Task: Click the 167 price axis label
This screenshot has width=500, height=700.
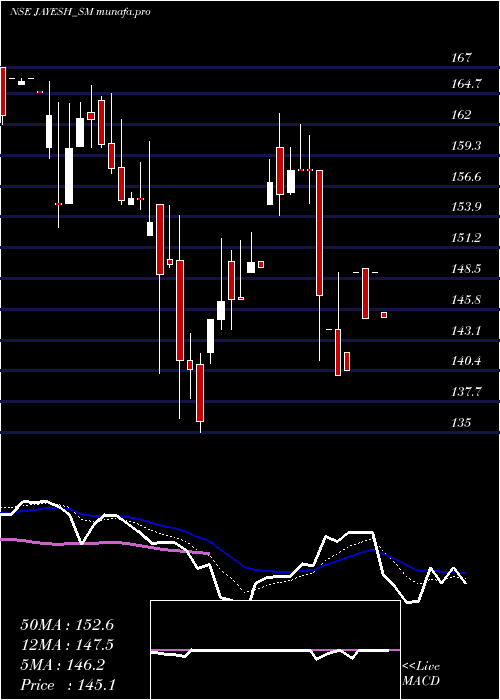Action: [x=461, y=58]
